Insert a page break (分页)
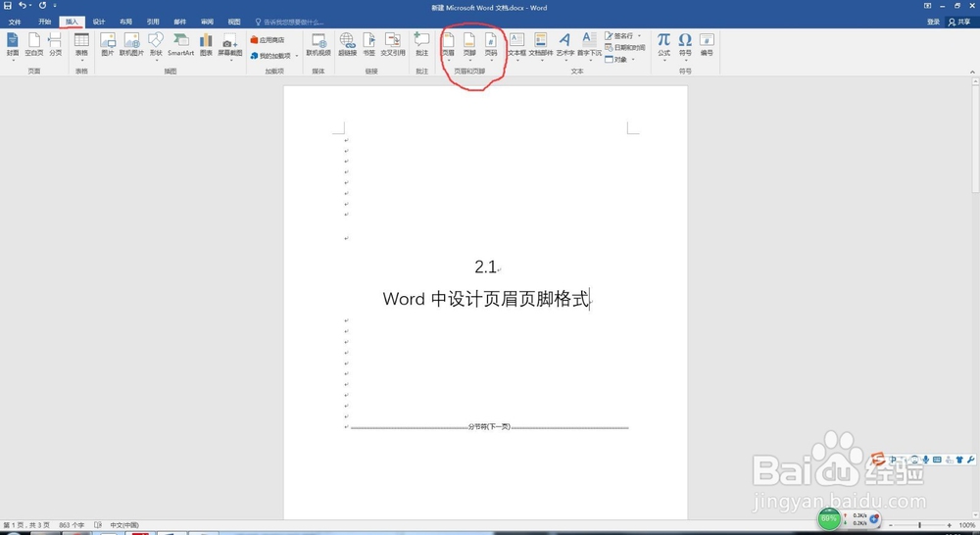Image resolution: width=980 pixels, height=535 pixels. (56, 45)
